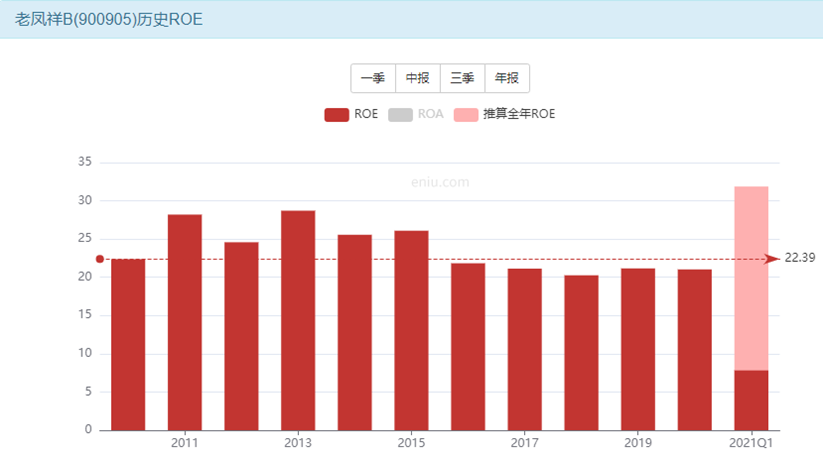Open the 三季 report view
Screen dimensions: 823x456
[x=462, y=78]
